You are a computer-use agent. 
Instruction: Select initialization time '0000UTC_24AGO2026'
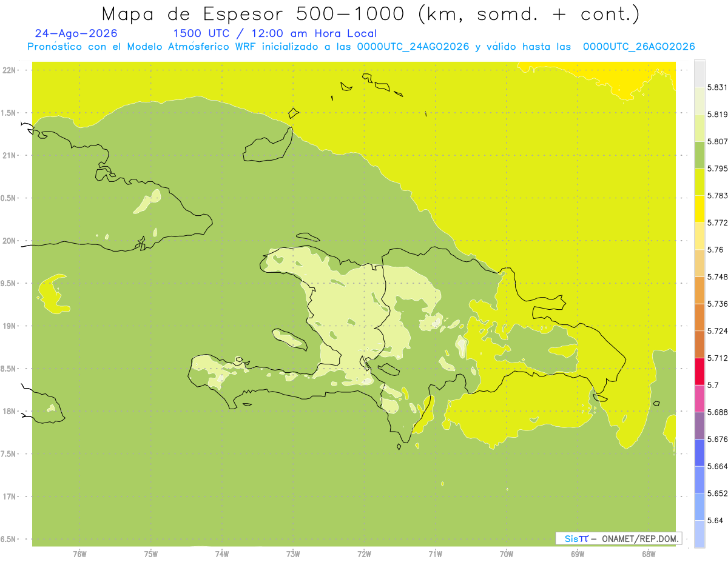click(413, 47)
